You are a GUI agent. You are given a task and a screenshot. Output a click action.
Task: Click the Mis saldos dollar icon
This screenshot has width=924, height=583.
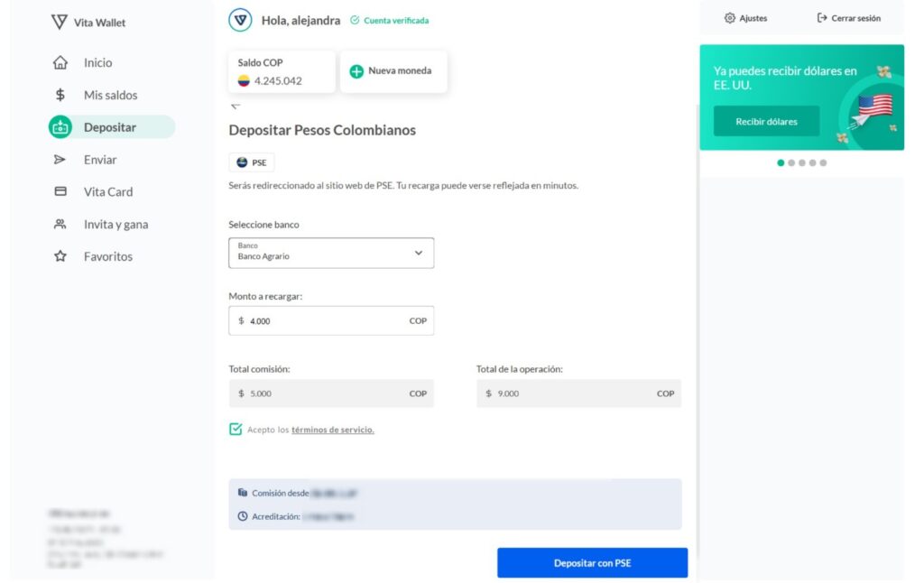tap(60, 95)
